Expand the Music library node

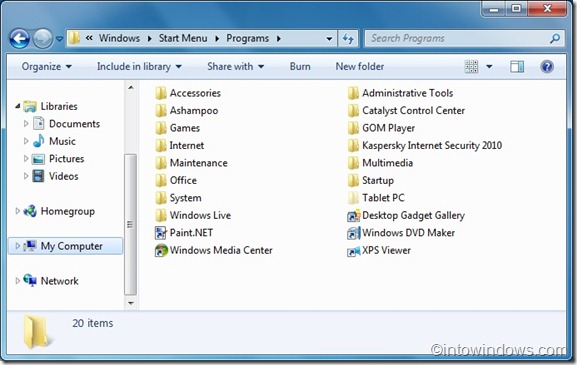click(26, 141)
